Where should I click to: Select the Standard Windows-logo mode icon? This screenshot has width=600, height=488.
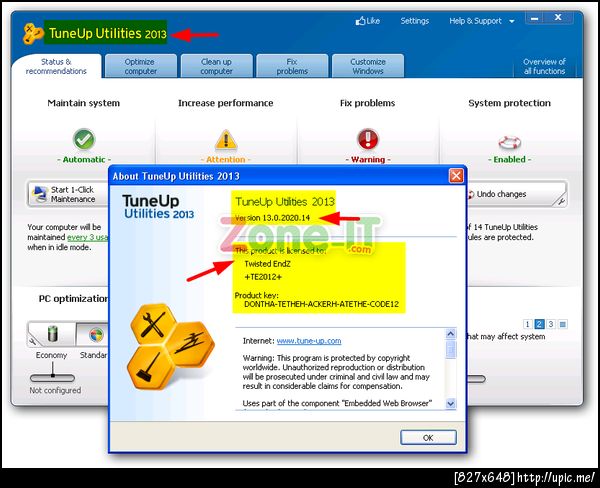pos(96,335)
